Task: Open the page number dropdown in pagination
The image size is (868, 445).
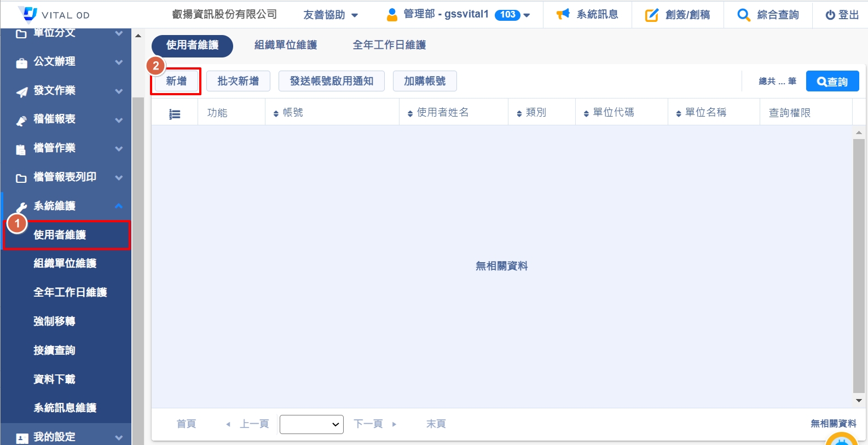Action: tap(311, 424)
